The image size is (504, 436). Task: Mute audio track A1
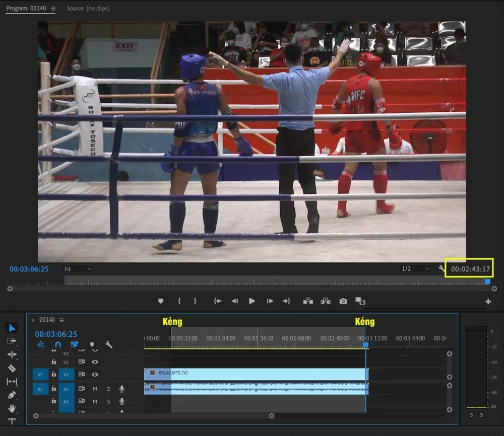point(95,389)
